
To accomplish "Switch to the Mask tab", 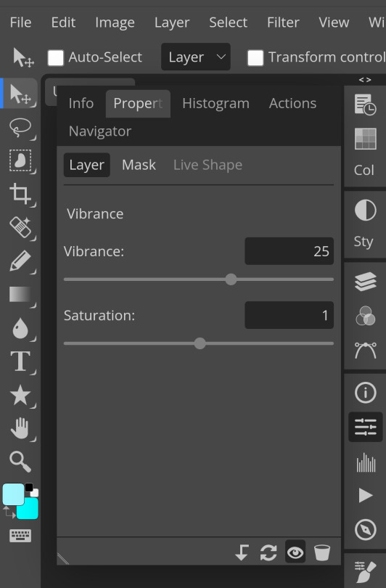I will pyautogui.click(x=139, y=165).
